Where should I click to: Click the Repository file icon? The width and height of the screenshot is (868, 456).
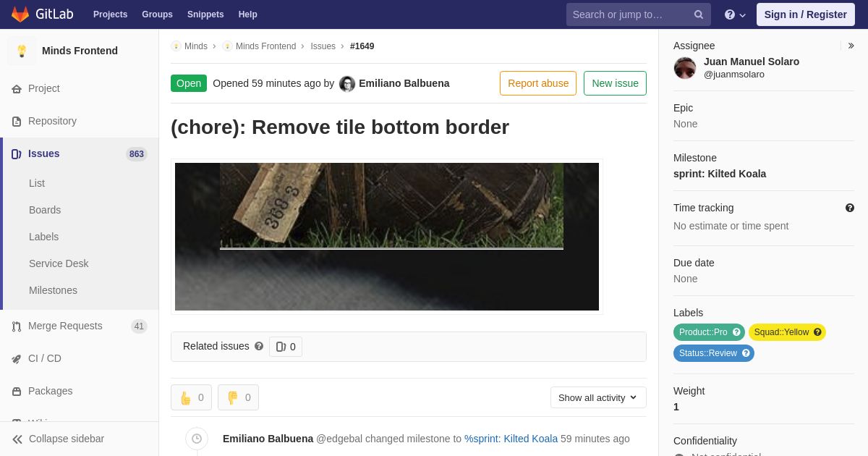(x=17, y=121)
